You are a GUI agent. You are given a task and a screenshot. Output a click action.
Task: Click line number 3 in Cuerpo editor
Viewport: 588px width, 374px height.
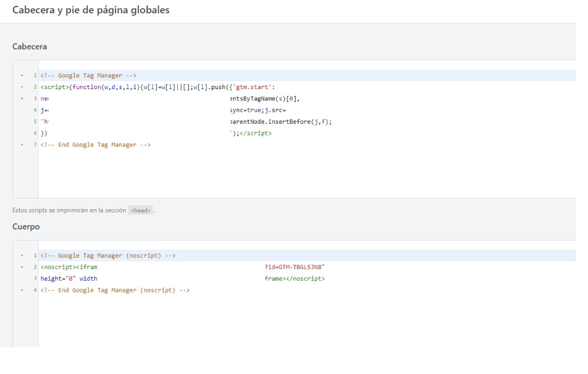[x=35, y=278]
